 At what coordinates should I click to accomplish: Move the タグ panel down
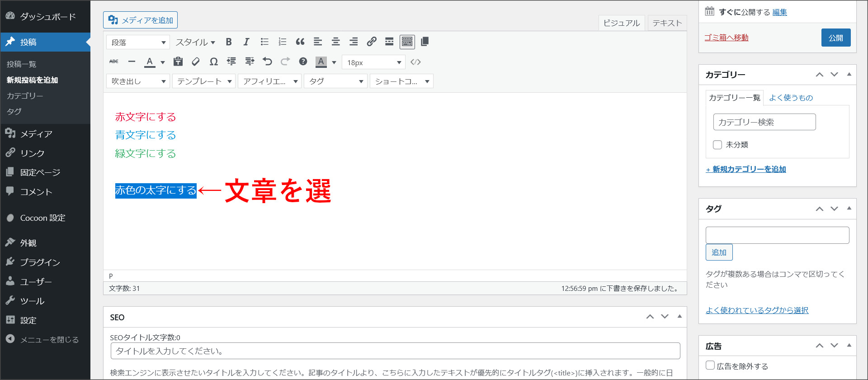coord(835,209)
